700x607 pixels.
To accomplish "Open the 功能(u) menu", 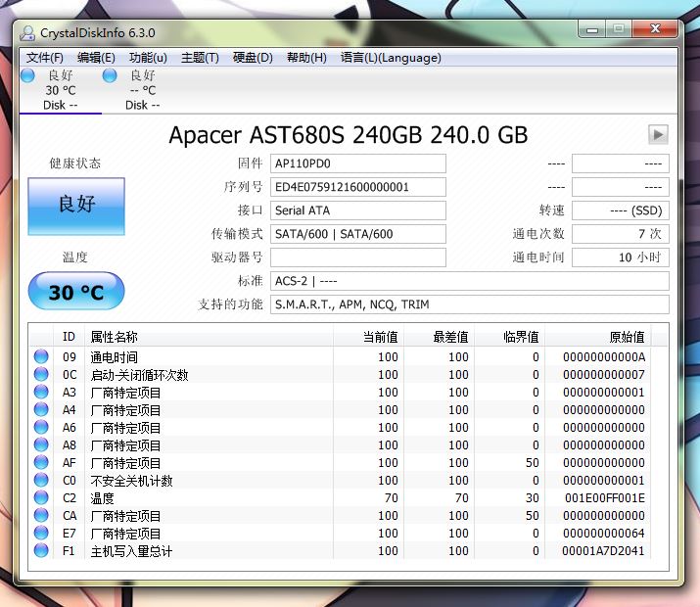I will pyautogui.click(x=148, y=58).
